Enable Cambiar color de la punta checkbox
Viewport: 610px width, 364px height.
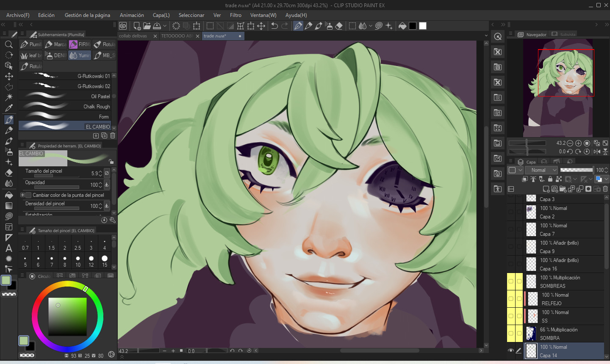tap(29, 195)
